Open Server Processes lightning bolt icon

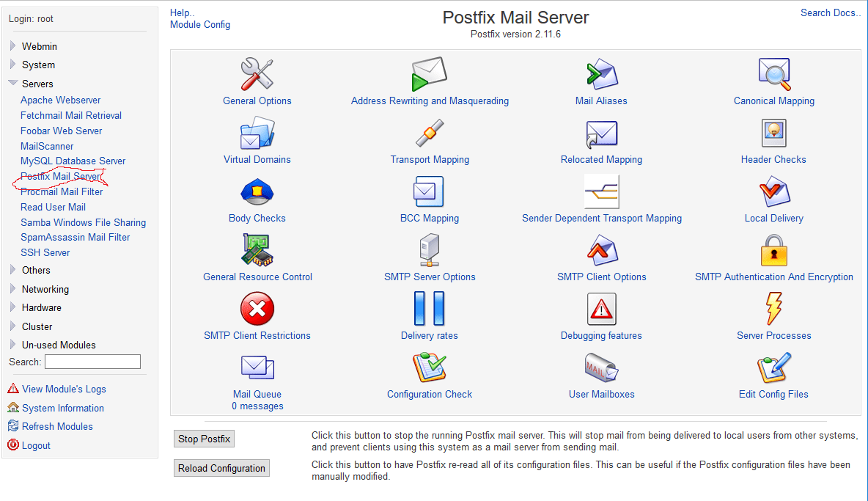(x=774, y=308)
